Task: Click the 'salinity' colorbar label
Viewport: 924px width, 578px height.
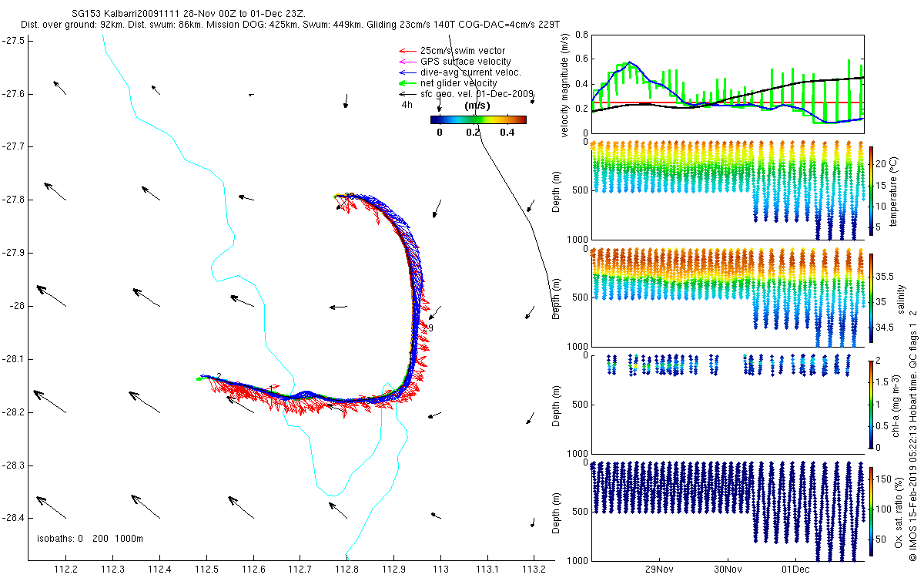Action: pos(902,298)
